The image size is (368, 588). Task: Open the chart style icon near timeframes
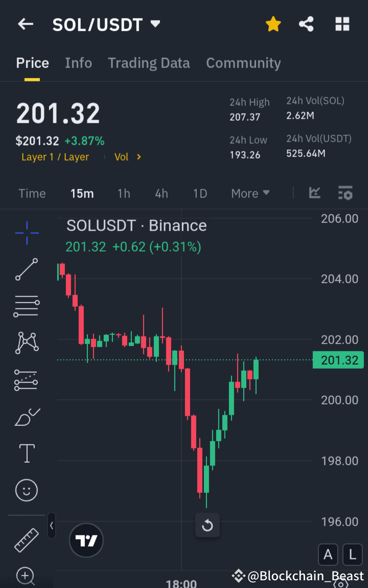[x=315, y=193]
